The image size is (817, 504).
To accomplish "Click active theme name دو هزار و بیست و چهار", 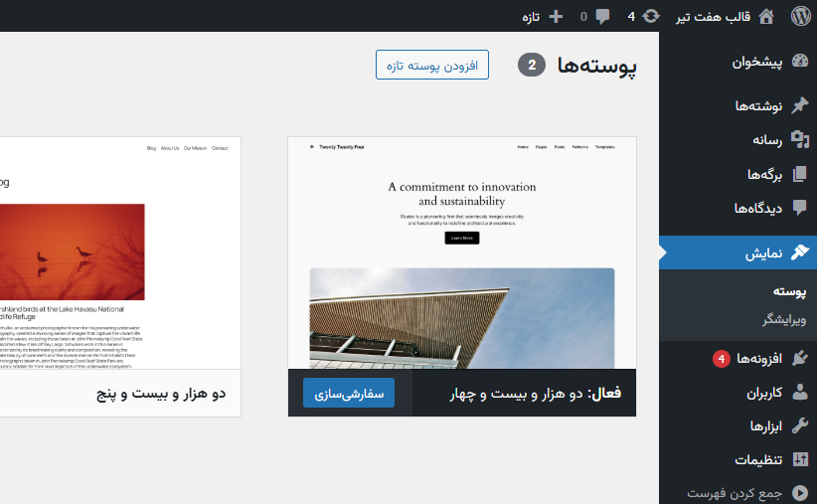I will (x=517, y=394).
